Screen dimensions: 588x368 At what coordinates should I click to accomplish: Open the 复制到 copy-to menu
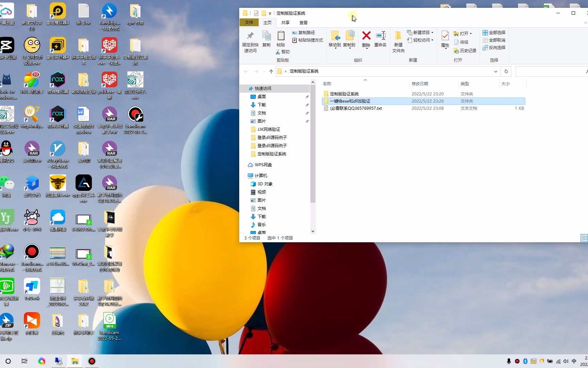point(349,40)
